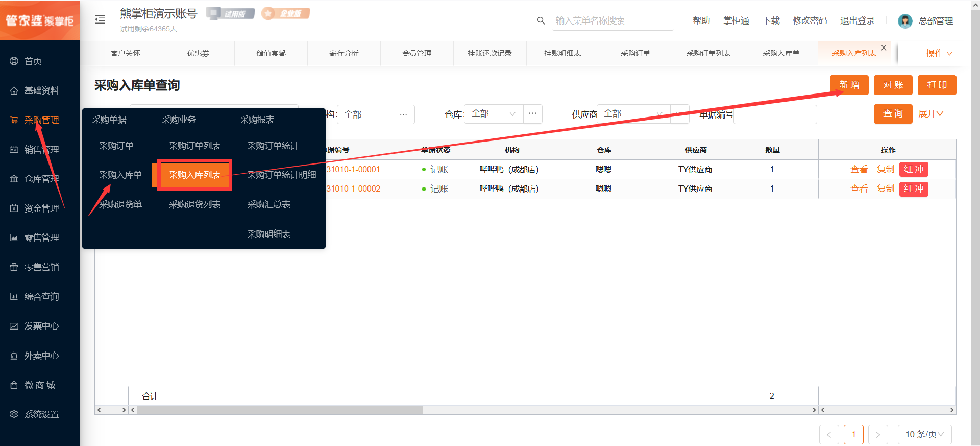Click the 资金管理 sidebar icon
The image size is (980, 446).
pyautogui.click(x=14, y=208)
